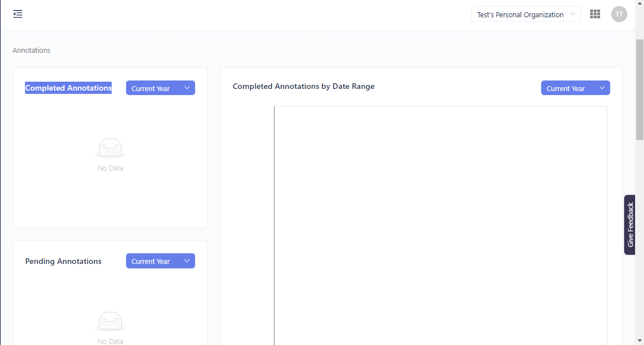Open the Give Feedback side tab

[630, 224]
